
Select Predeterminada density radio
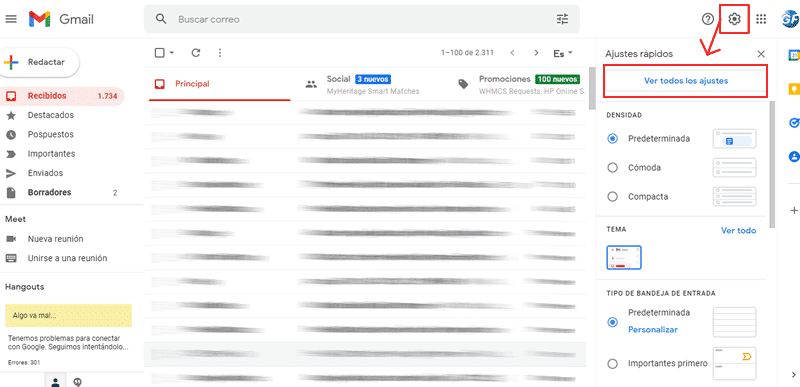pos(613,139)
